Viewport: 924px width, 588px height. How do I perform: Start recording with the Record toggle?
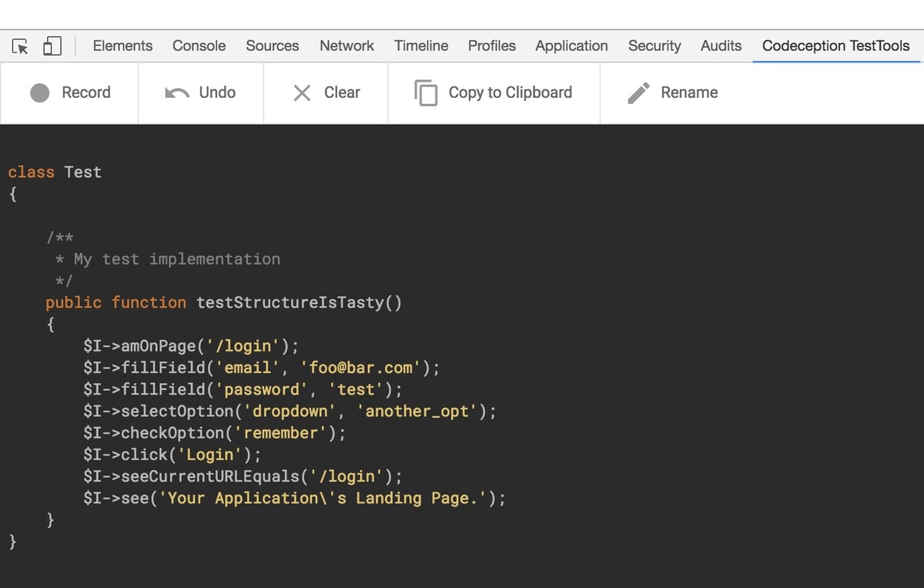[x=69, y=92]
